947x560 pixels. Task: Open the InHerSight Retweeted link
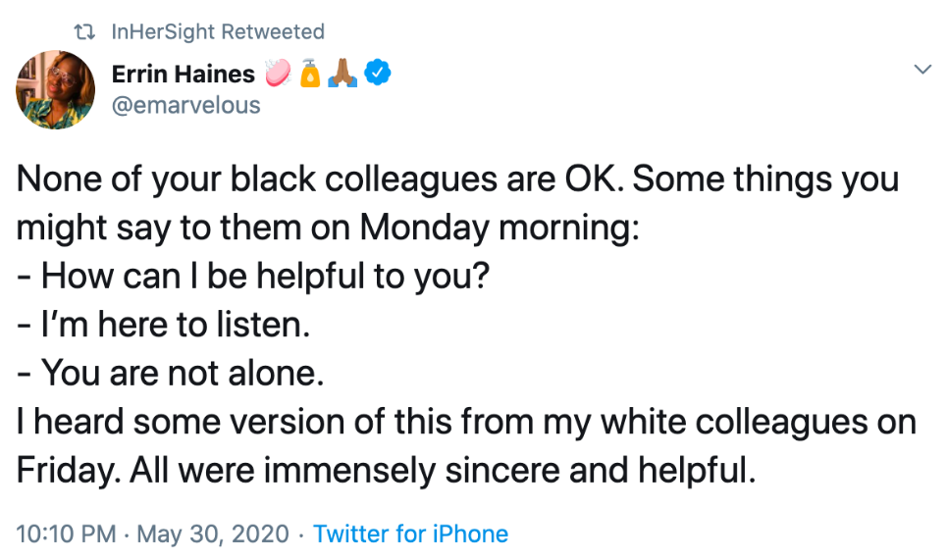tap(218, 31)
